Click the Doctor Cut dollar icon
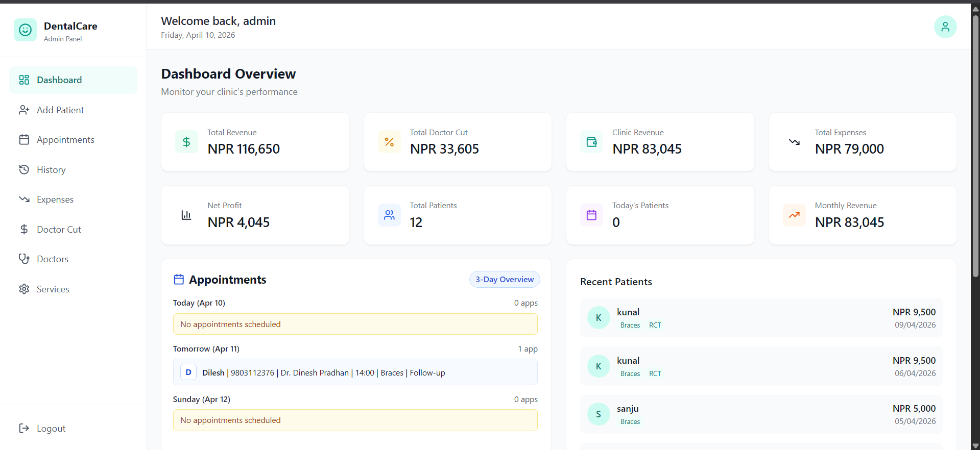The width and height of the screenshot is (980, 450). click(24, 230)
